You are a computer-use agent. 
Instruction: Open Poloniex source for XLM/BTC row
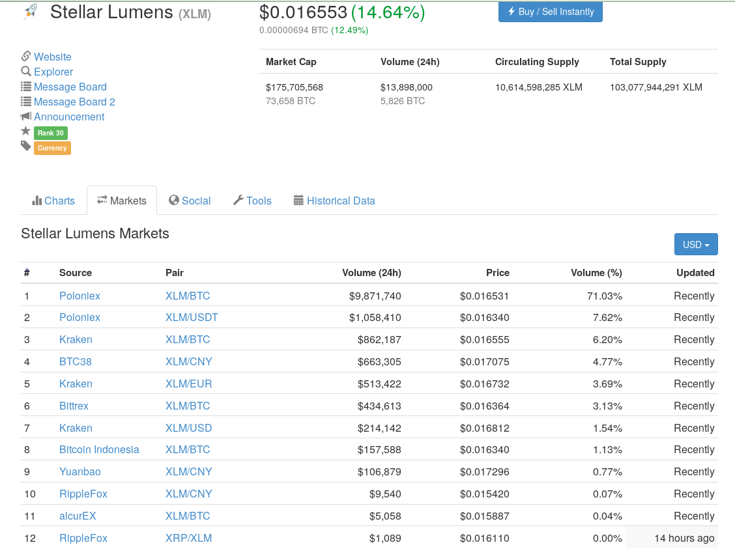coord(79,296)
